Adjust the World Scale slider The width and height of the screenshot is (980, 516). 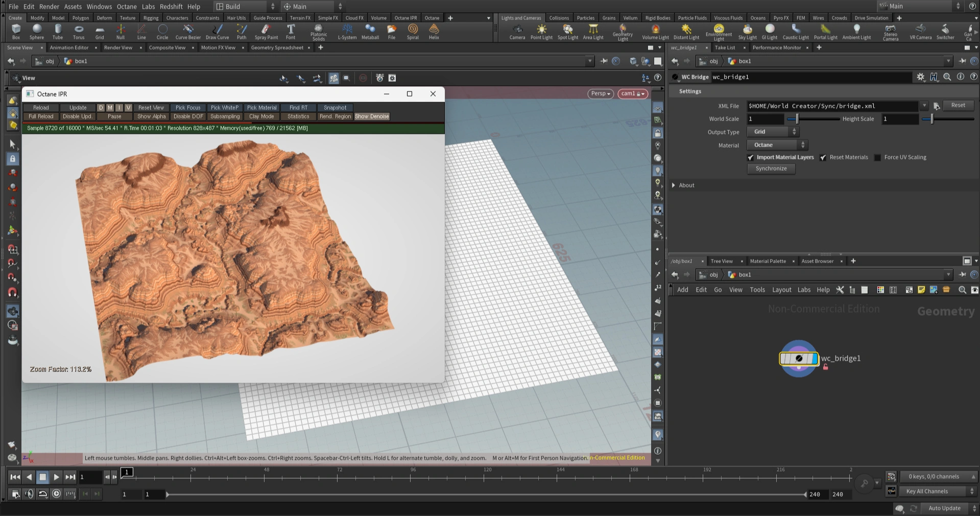click(x=797, y=119)
